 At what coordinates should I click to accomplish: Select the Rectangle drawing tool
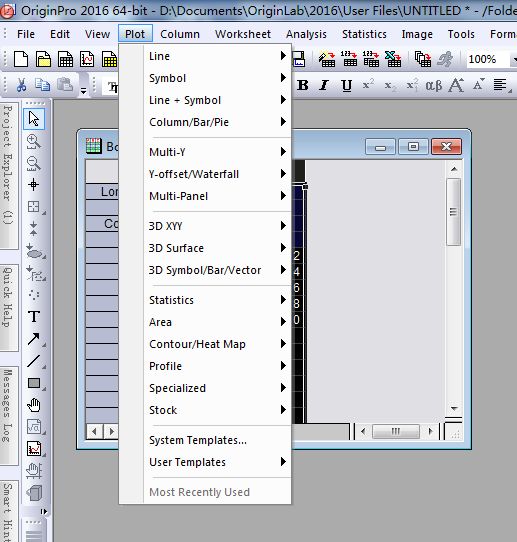[x=34, y=383]
